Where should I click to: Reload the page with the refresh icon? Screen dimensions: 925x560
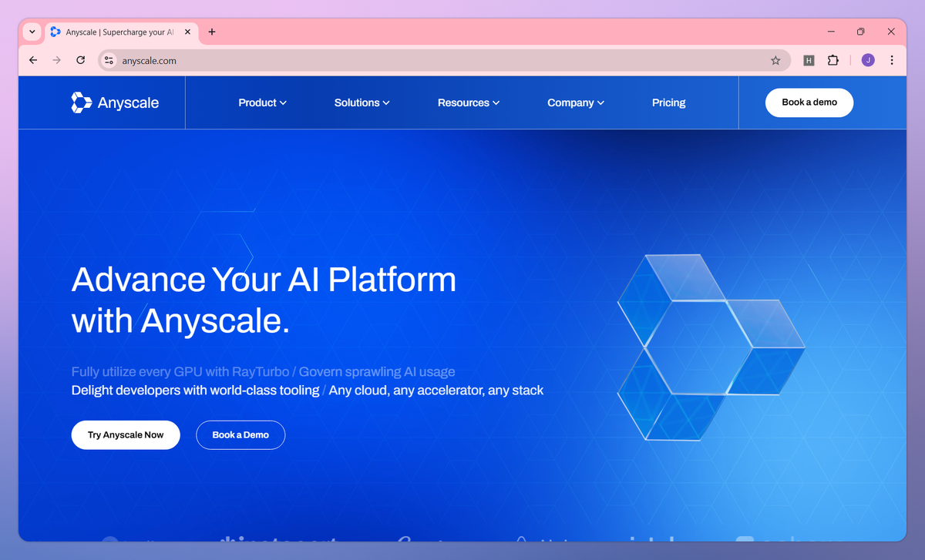click(x=80, y=60)
